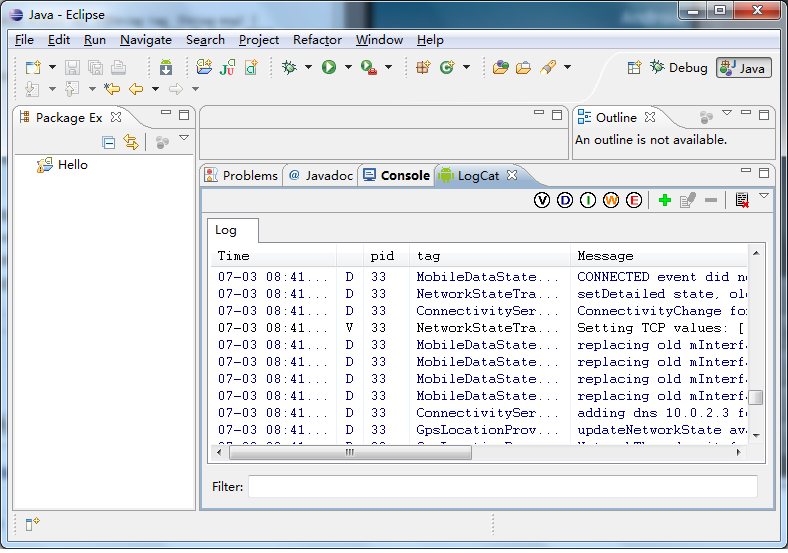Select the Java perspective button
The width and height of the screenshot is (788, 553).
743,67
